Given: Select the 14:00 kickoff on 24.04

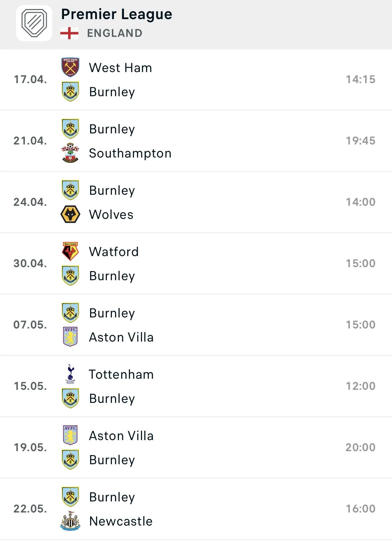Looking at the screenshot, I should (361, 202).
